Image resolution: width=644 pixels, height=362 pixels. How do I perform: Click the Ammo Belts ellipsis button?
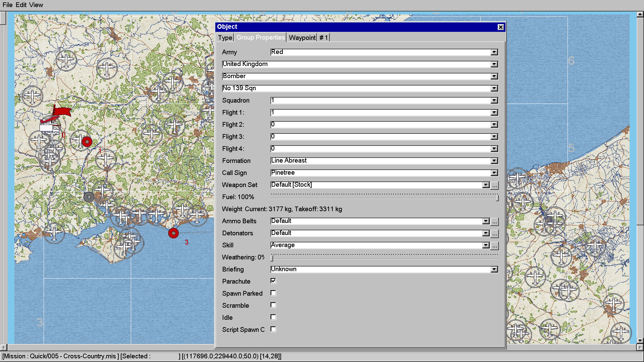pos(495,221)
